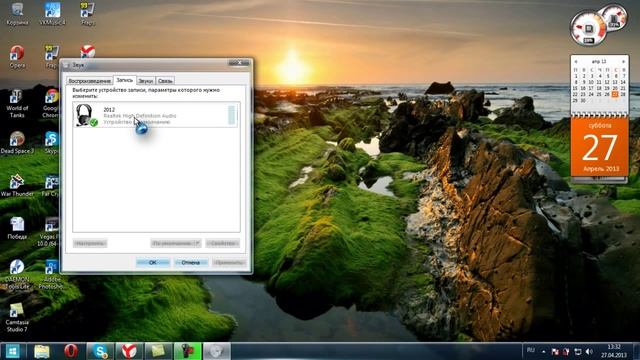Open DAEMON Tools Lite shortcut
The image size is (640, 360).
[17, 274]
